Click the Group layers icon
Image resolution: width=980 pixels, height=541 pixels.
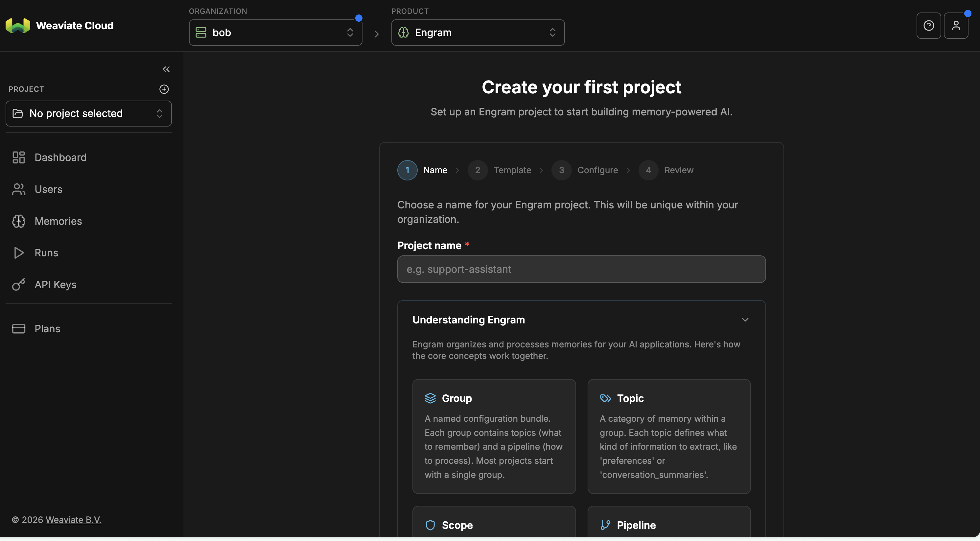(430, 398)
